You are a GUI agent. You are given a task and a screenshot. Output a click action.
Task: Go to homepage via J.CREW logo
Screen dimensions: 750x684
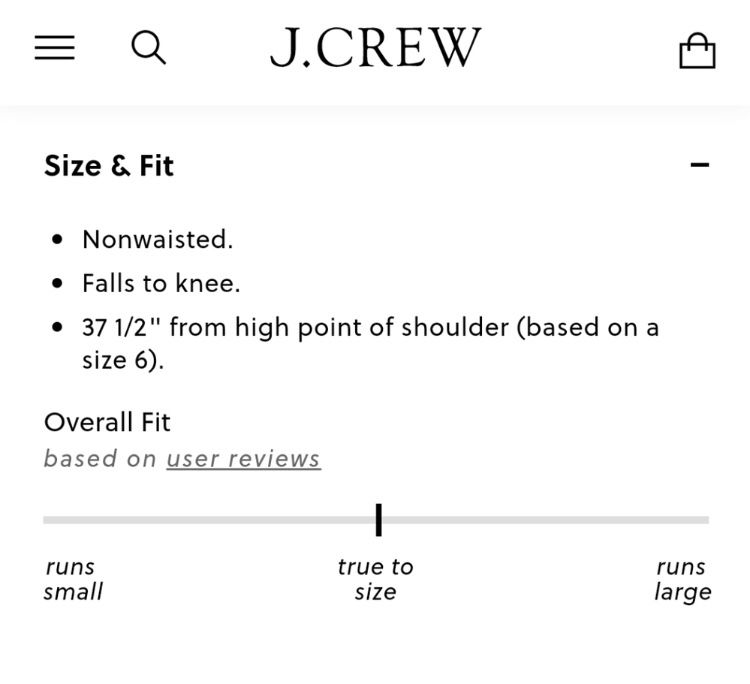[x=375, y=47]
